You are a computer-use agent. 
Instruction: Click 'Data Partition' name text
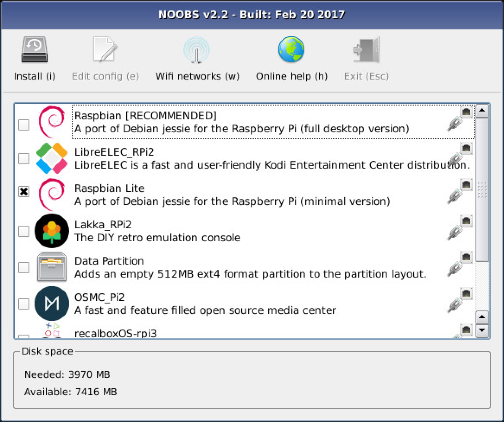point(109,261)
